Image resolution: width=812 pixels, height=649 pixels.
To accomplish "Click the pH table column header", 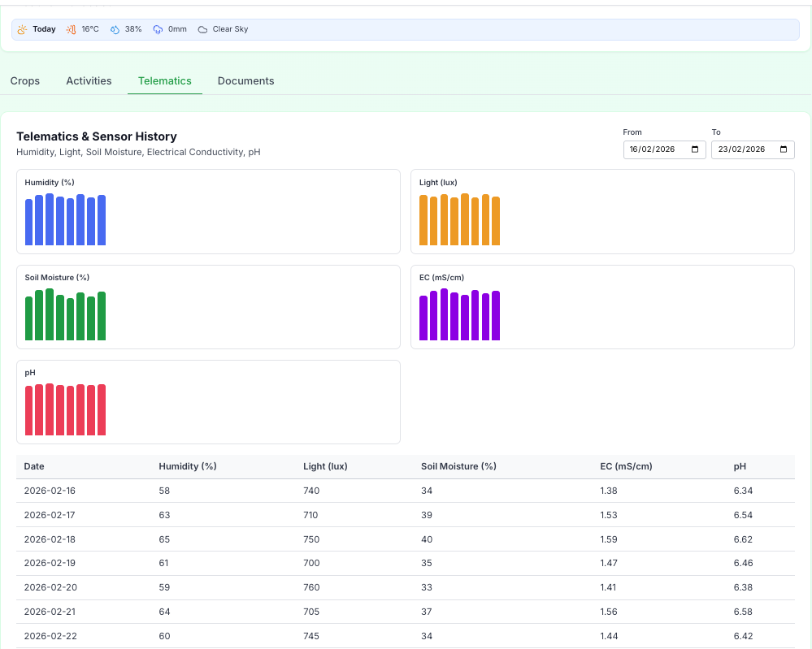I will coord(740,466).
